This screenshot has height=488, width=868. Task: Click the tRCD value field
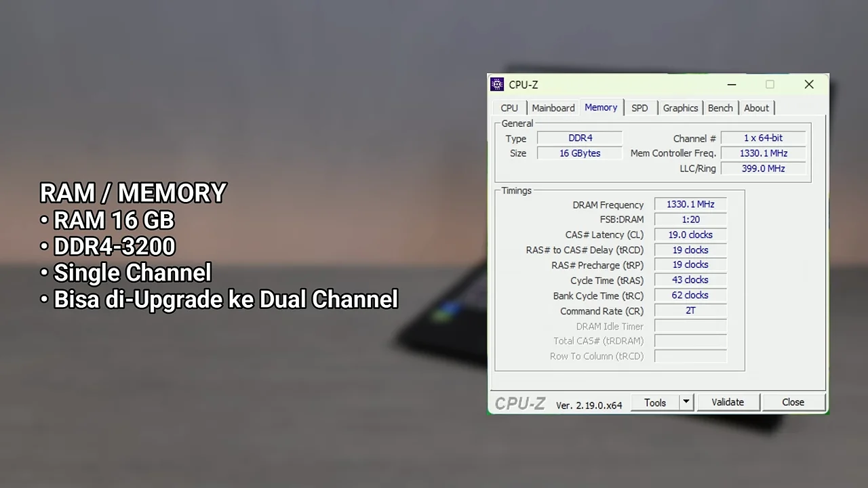coord(690,250)
